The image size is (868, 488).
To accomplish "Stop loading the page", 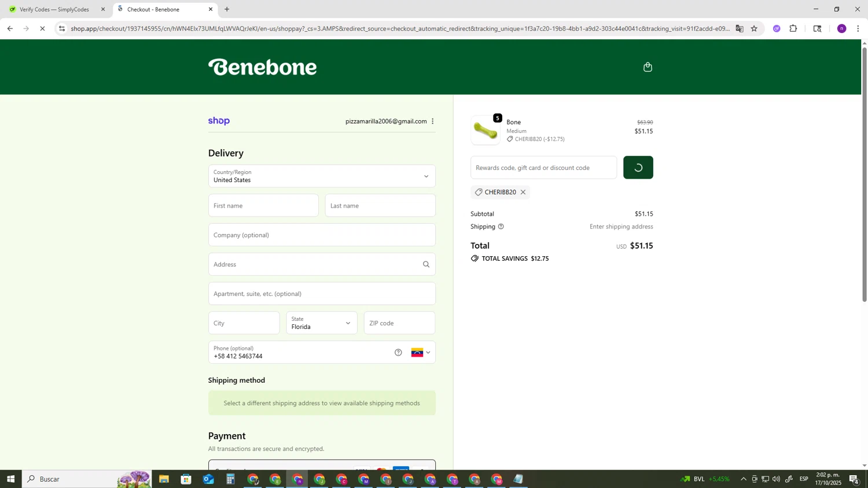I will tap(42, 28).
